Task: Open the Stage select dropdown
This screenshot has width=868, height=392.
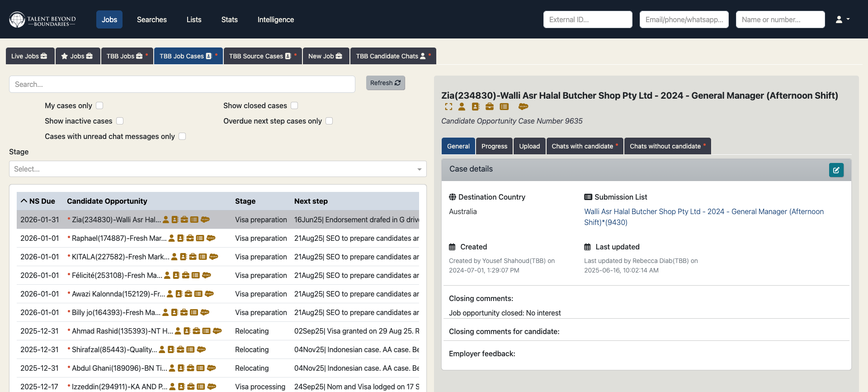Action: 217,169
